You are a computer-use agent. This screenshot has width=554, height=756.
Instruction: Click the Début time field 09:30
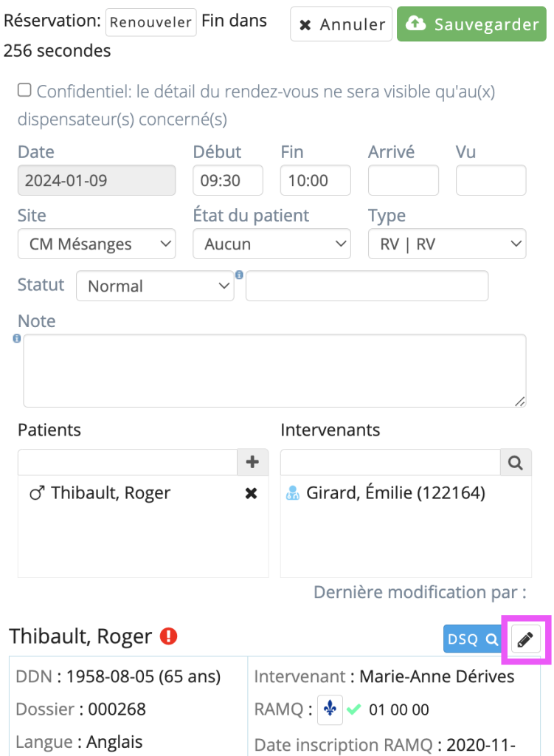228,180
